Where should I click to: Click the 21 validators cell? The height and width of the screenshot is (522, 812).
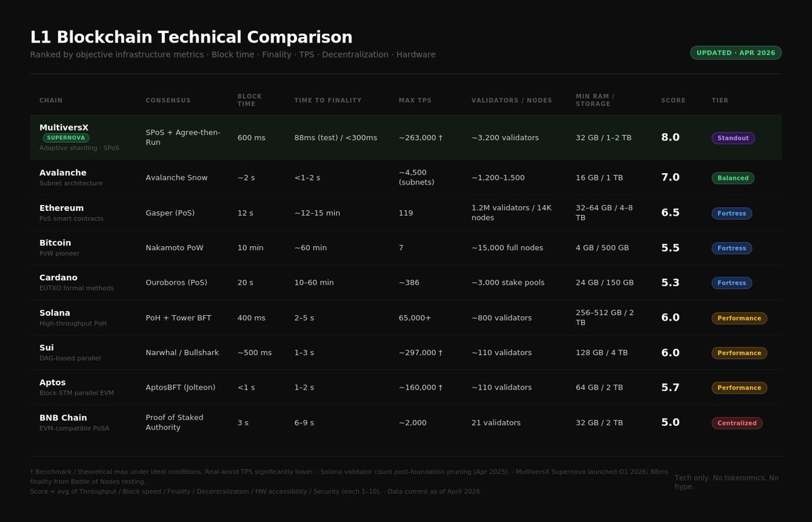[496, 423]
